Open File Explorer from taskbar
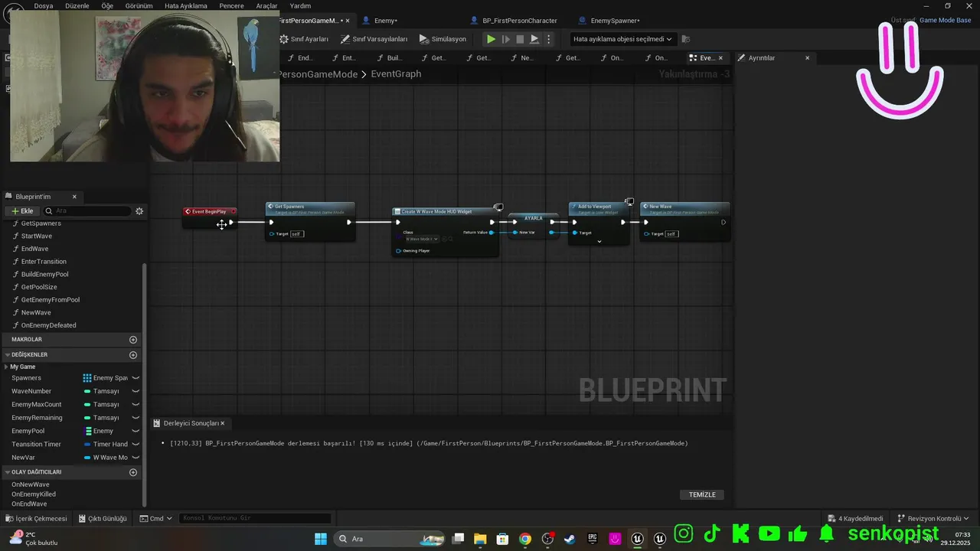Viewport: 980px width, 551px height. [x=480, y=539]
